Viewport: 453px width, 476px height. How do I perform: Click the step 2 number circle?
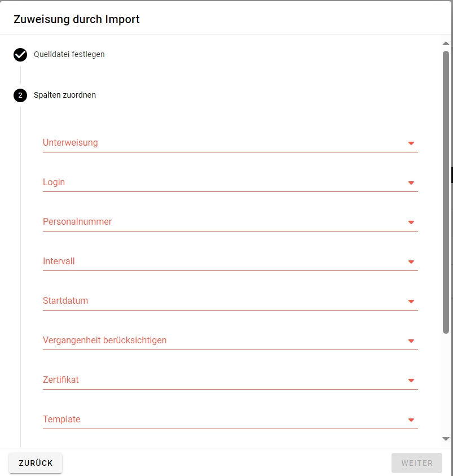[20, 95]
